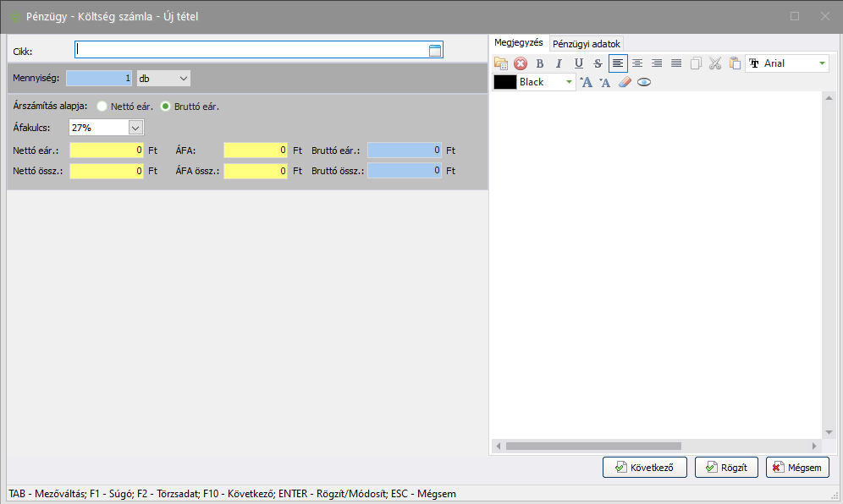Screen dimensions: 843x504
Task: Click the Következő button
Action: coord(644,467)
